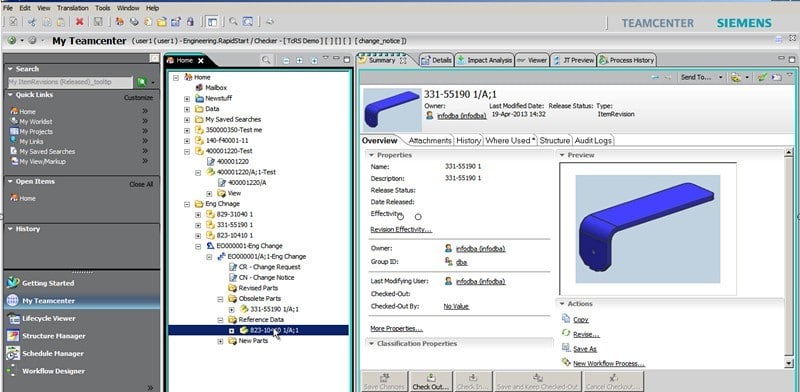The width and height of the screenshot is (800, 392).
Task: Click the large 3D part preview image
Action: (647, 229)
